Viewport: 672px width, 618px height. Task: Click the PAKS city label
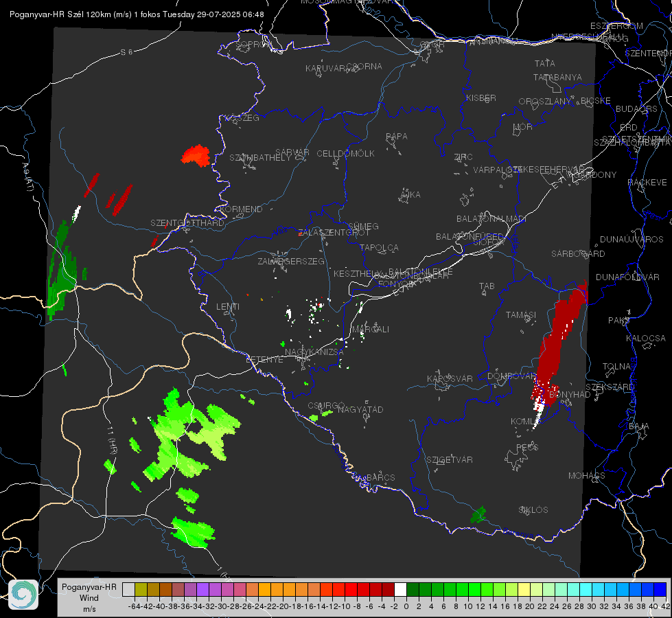tap(619, 321)
